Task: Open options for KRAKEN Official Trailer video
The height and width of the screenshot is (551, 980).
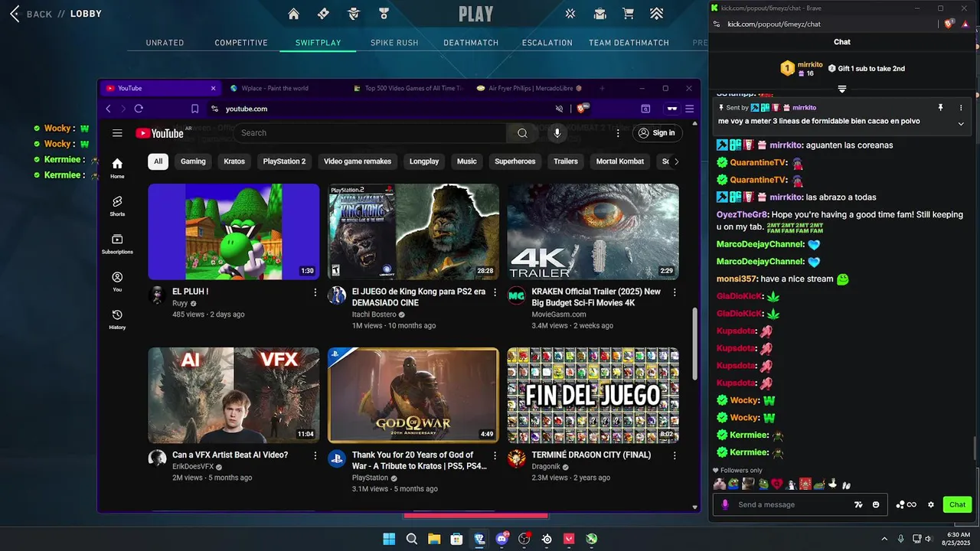Action: 675,292
